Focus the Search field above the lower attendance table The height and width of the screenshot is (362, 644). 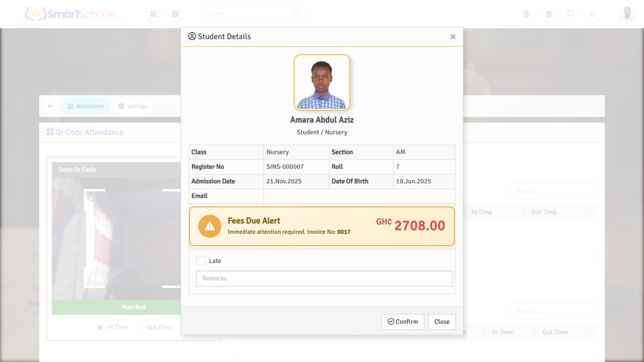553,311
